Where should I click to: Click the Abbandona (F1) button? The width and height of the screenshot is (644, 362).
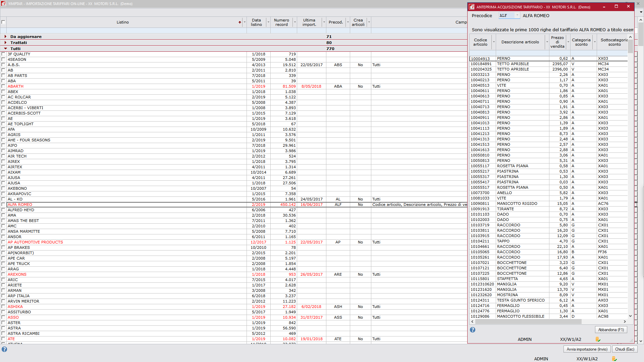(611, 330)
